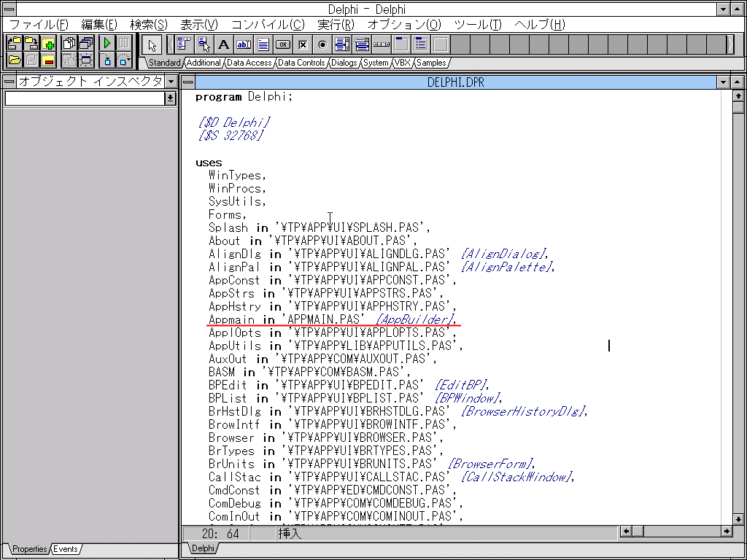The width and height of the screenshot is (747, 560).
Task: Click the Save Project speedbar icon
Action: tap(31, 43)
